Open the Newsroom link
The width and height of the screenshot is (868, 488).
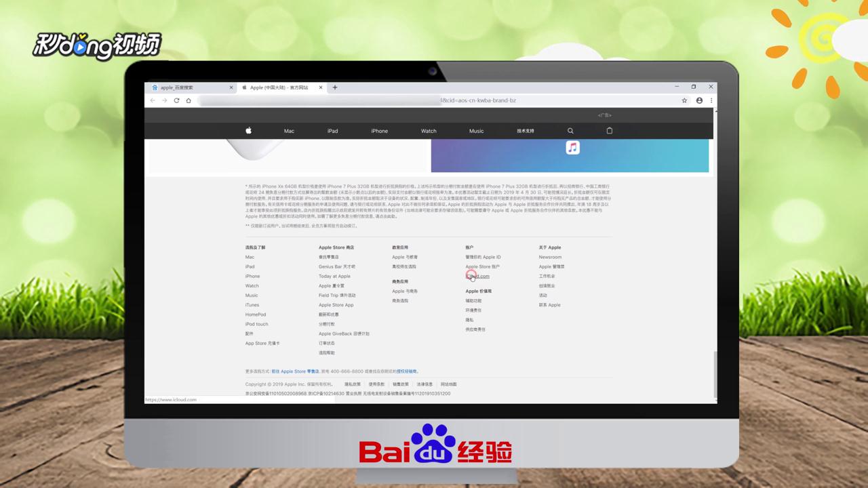click(x=550, y=257)
